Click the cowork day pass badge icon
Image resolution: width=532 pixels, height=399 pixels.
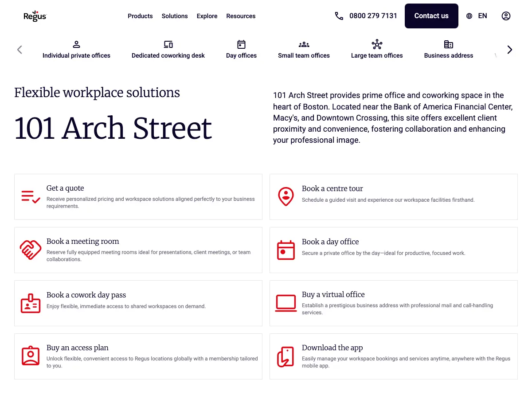[x=31, y=303]
